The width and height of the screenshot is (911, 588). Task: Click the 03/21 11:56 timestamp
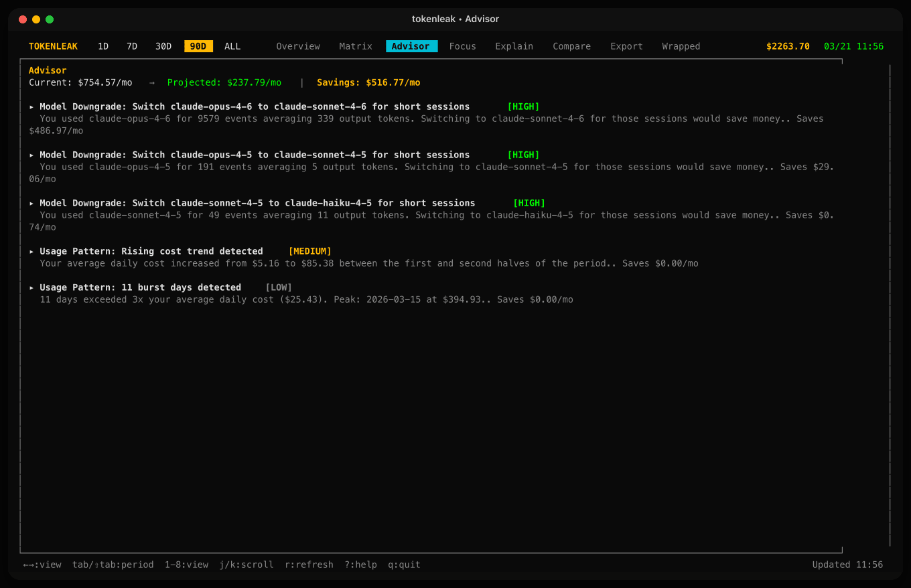pos(853,46)
